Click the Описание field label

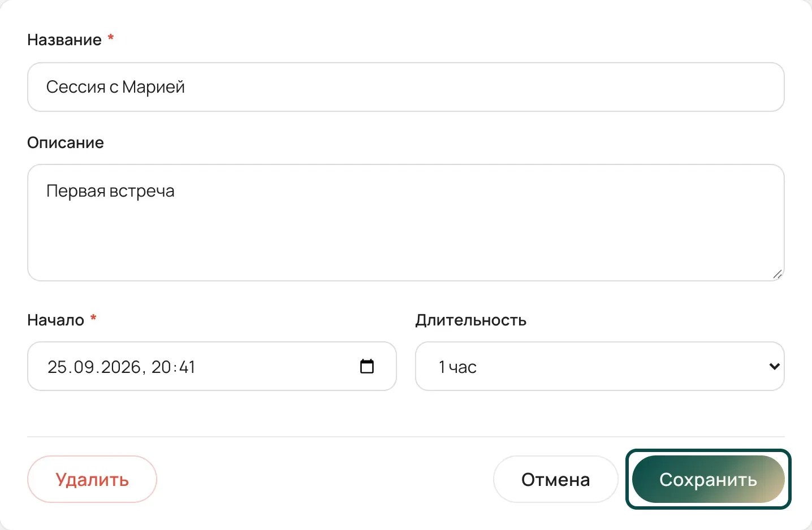(x=66, y=142)
